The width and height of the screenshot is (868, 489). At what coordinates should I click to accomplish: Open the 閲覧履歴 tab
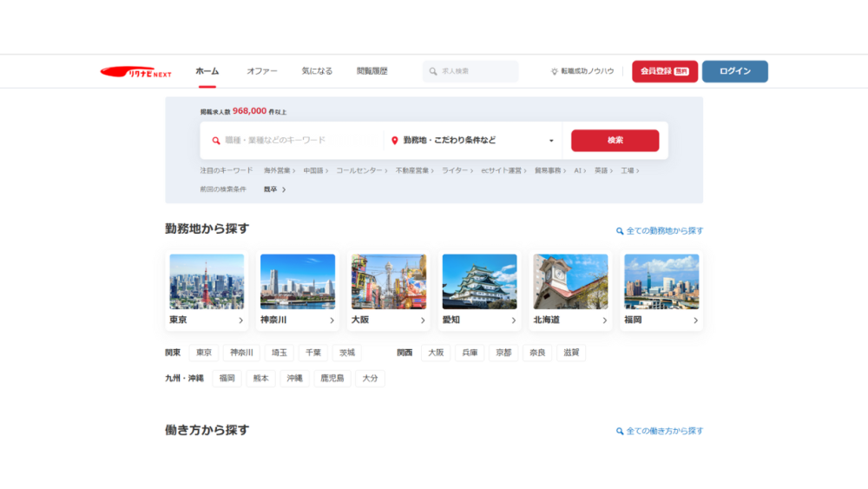tap(372, 71)
